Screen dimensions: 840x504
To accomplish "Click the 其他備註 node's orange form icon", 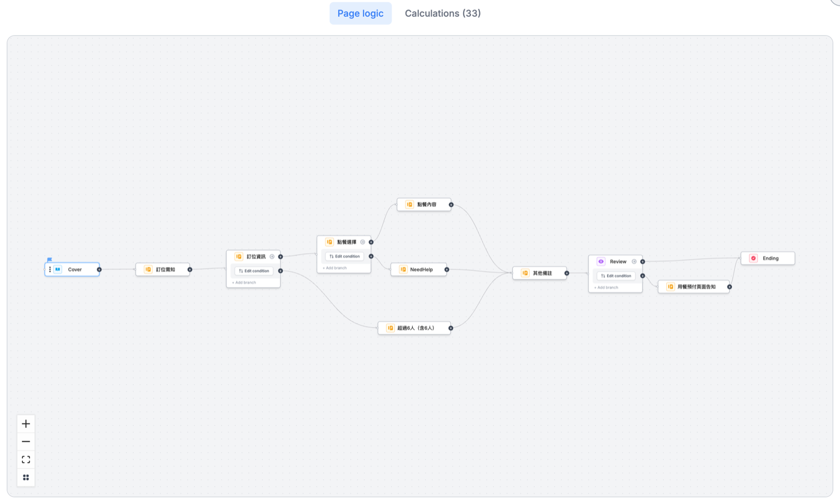I will 525,273.
